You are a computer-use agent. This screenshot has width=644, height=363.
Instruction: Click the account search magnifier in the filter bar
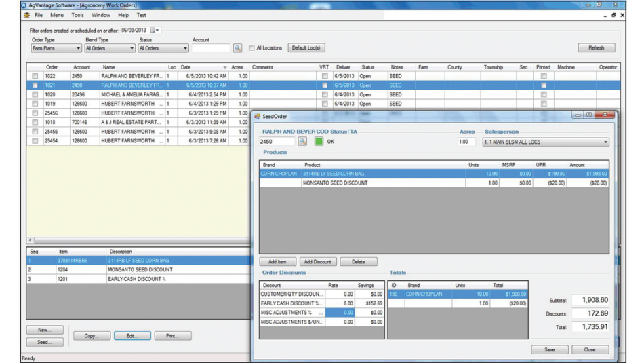tap(237, 48)
